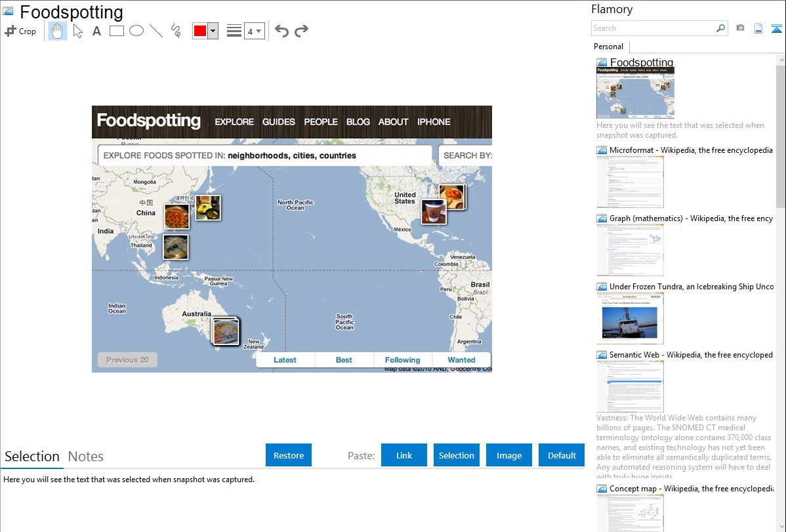786x532 pixels.
Task: Click the line thickness icon
Action: coord(234,31)
